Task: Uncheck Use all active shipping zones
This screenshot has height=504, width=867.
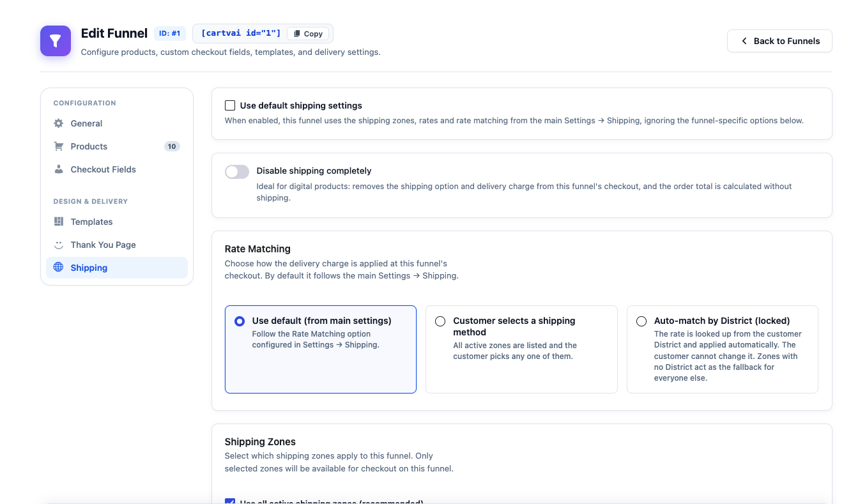Action: pos(230,501)
